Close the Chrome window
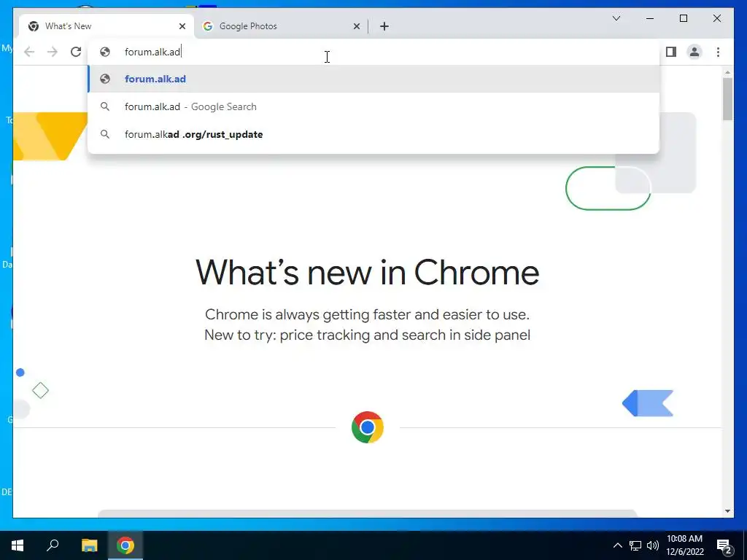 pyautogui.click(x=716, y=18)
